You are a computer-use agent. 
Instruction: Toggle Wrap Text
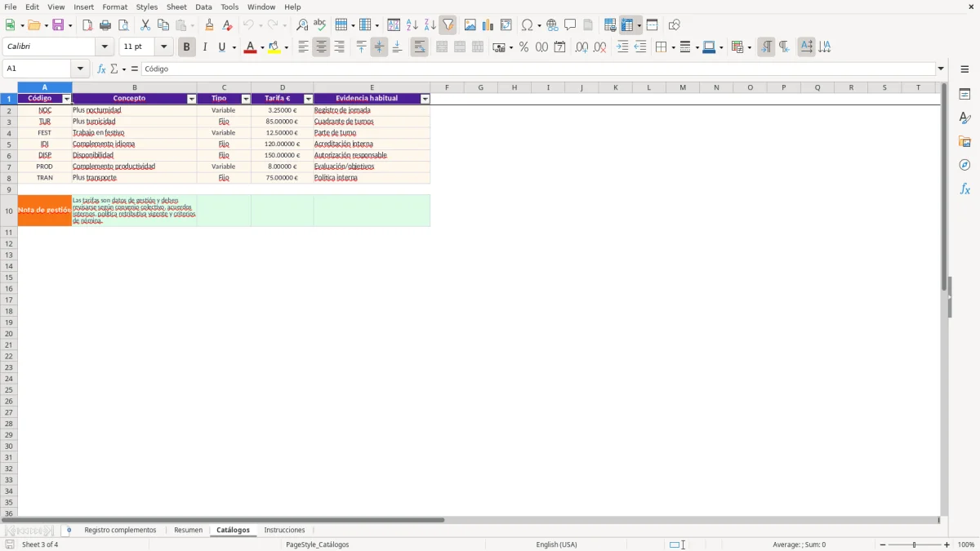click(x=419, y=47)
